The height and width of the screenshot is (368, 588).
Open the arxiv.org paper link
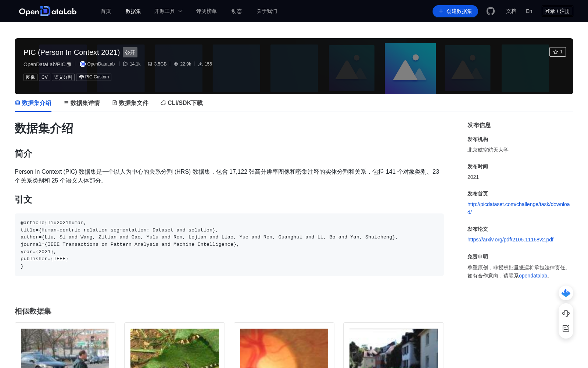(x=510, y=240)
